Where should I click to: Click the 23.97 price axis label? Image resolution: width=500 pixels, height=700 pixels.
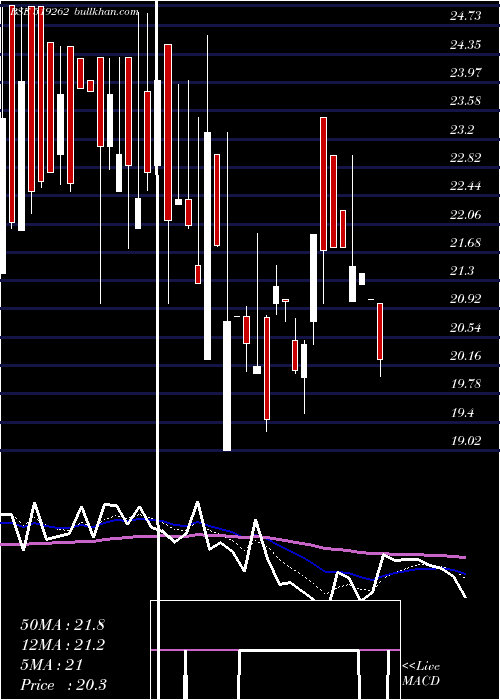coord(466,73)
